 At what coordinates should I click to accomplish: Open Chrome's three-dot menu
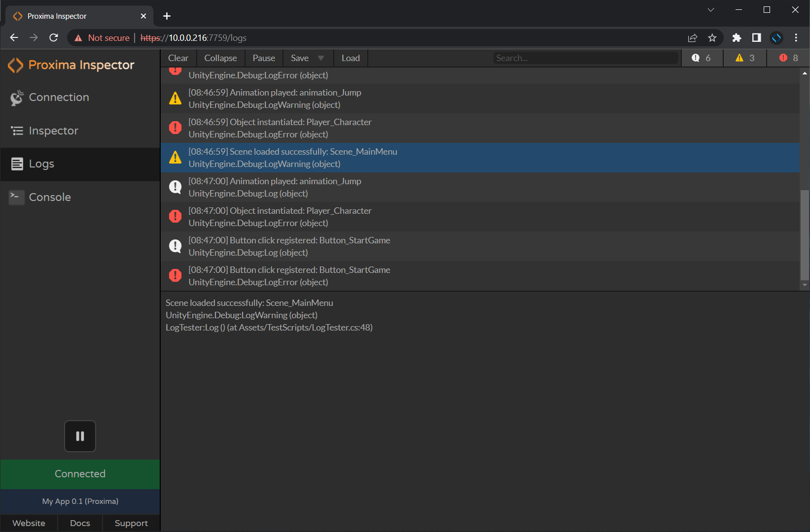795,37
